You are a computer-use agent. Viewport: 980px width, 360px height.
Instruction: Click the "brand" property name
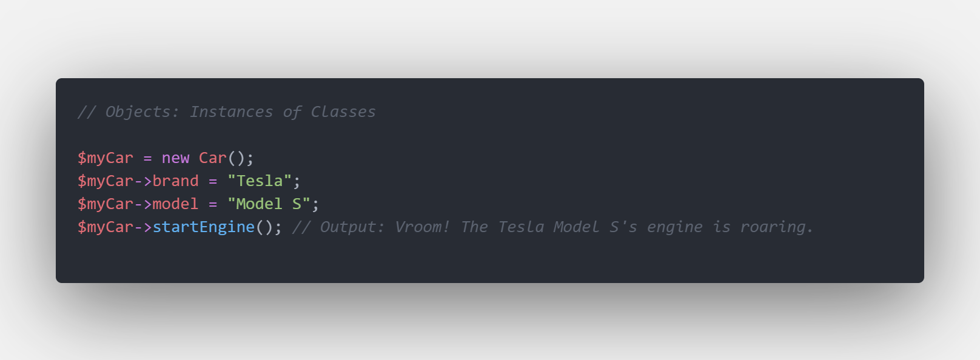tap(175, 181)
